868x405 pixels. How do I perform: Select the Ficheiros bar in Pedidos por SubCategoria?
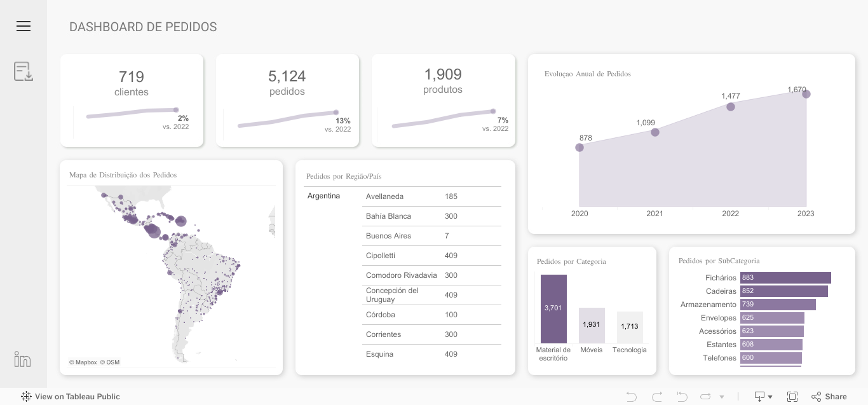785,278
